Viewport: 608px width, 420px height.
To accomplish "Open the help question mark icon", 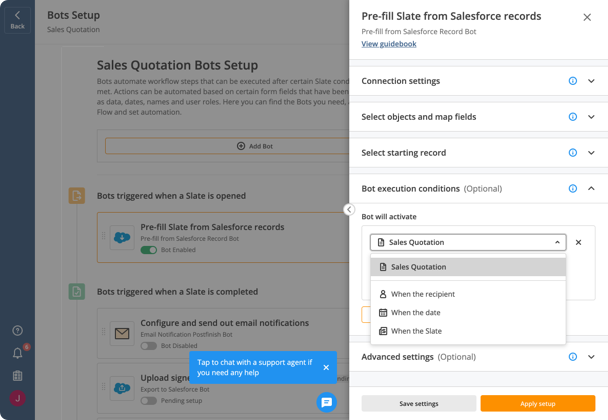I will click(x=17, y=330).
